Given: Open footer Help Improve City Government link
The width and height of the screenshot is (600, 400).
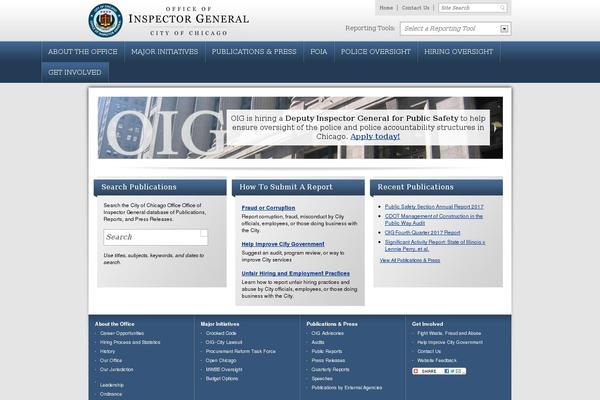Looking at the screenshot, I should pyautogui.click(x=450, y=342).
